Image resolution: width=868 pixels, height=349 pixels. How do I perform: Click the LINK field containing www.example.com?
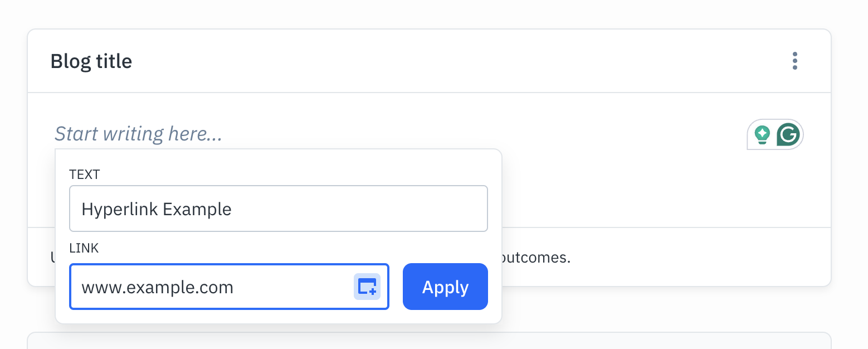(195, 287)
